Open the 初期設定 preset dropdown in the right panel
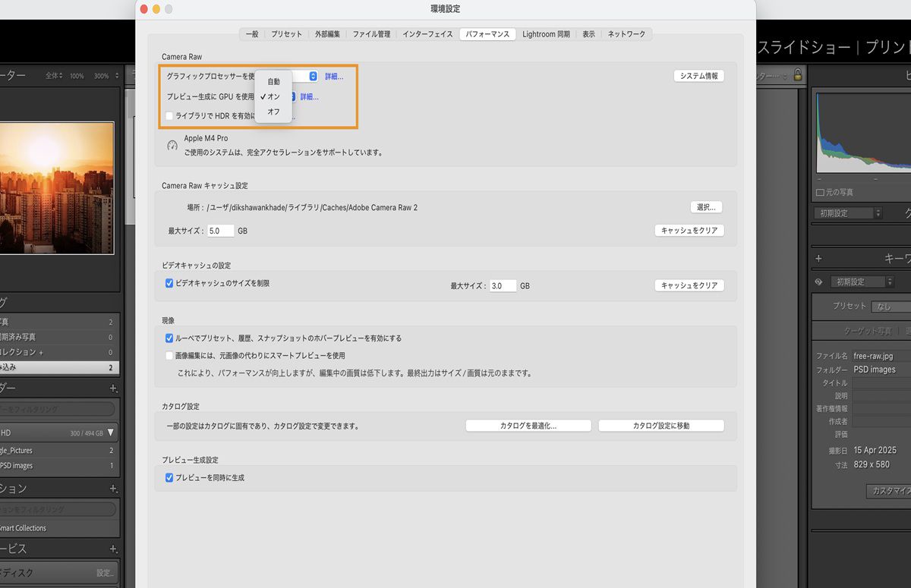This screenshot has width=911, height=588. (x=846, y=212)
